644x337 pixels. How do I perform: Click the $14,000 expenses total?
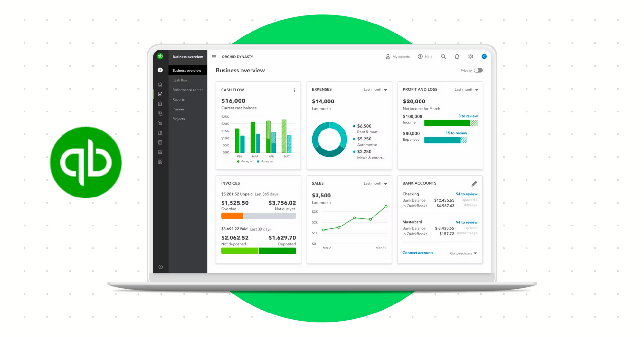pyautogui.click(x=323, y=101)
